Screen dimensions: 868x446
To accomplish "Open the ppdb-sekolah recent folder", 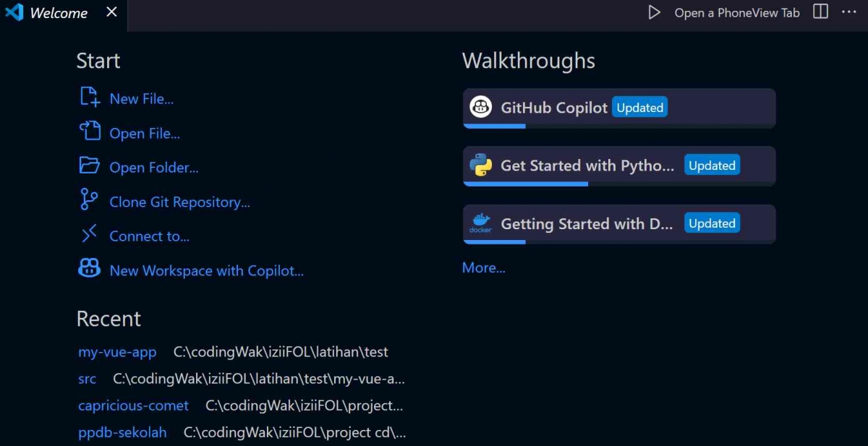I will coord(122,432).
